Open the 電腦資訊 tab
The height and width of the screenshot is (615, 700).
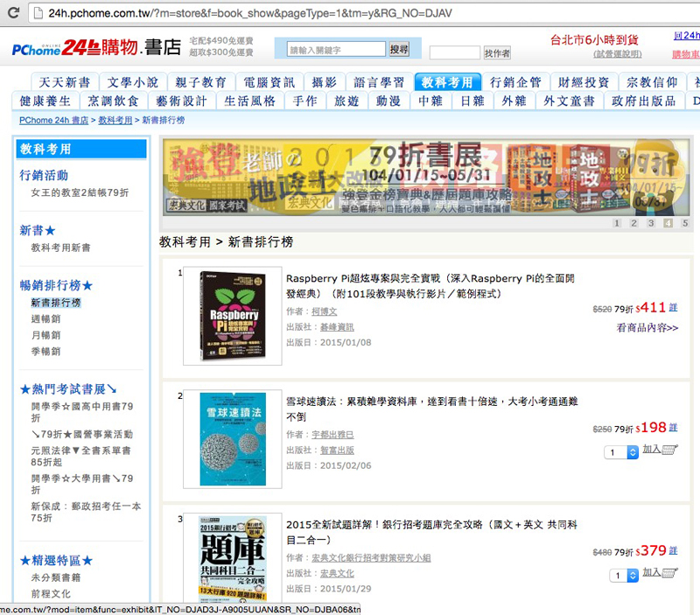(269, 82)
